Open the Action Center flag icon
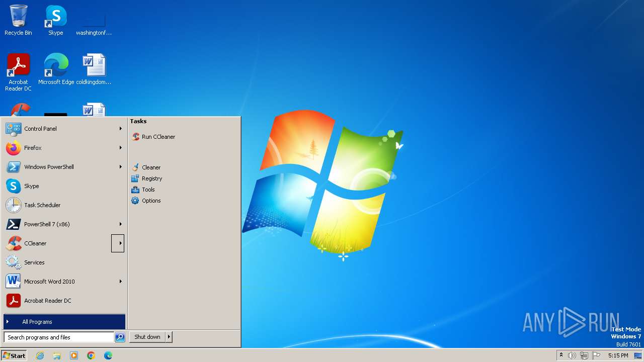The image size is (644, 362). click(596, 355)
